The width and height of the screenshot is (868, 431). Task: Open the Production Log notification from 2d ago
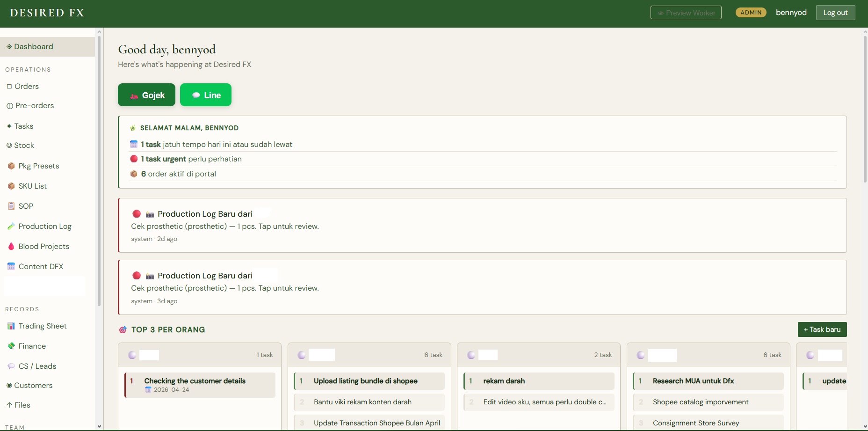482,226
